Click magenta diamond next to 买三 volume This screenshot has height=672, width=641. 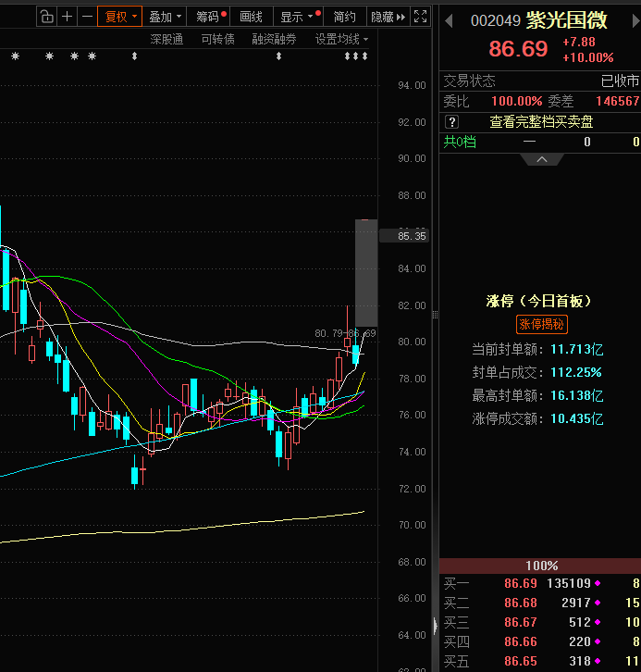598,622
